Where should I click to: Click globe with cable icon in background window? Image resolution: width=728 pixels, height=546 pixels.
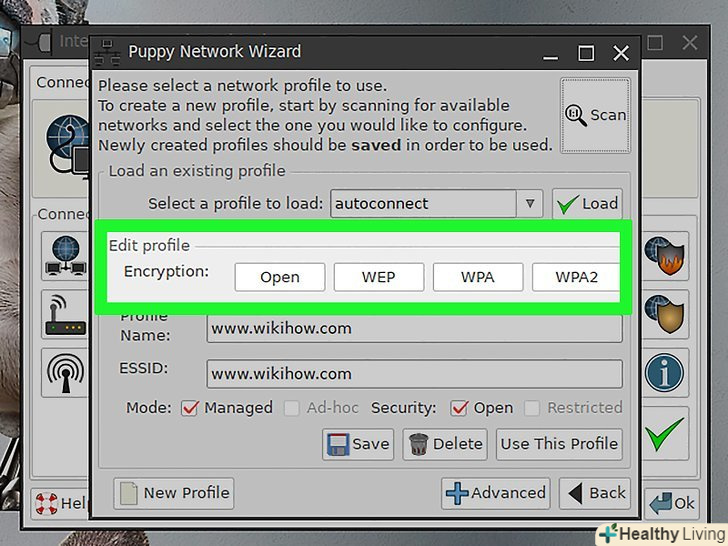click(69, 146)
